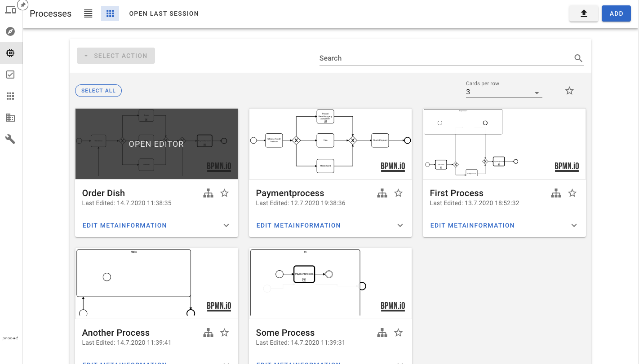Click the proceed logo at the sidebar bottom
Screen dimensions: 639x364
[10, 338]
